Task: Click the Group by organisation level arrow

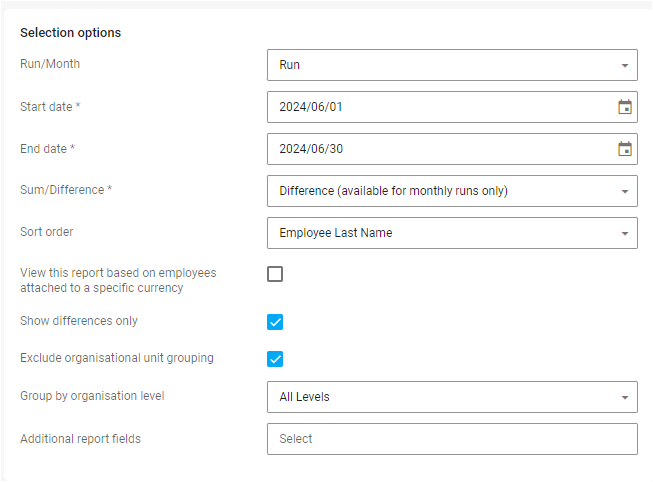Action: pyautogui.click(x=625, y=397)
